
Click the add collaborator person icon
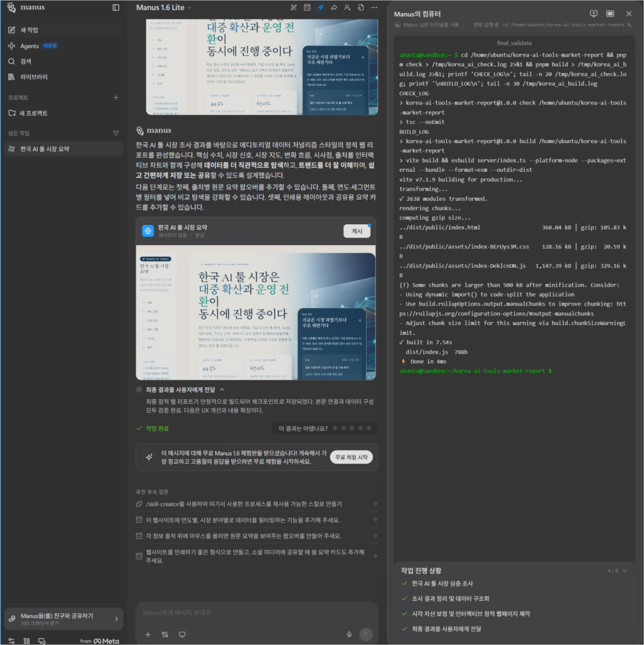[347, 8]
